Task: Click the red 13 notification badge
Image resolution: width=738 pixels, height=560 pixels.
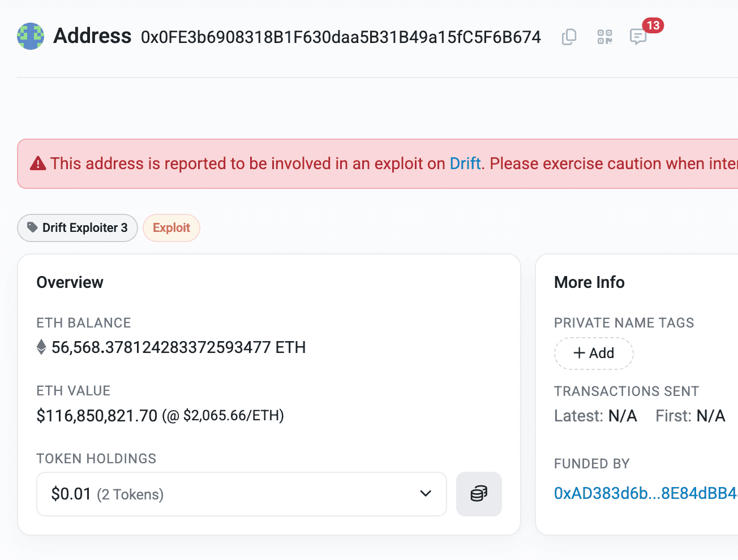Action: (653, 25)
